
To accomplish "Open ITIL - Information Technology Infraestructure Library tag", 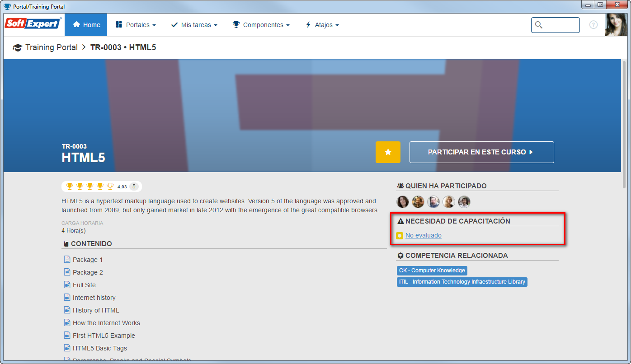I will (462, 282).
